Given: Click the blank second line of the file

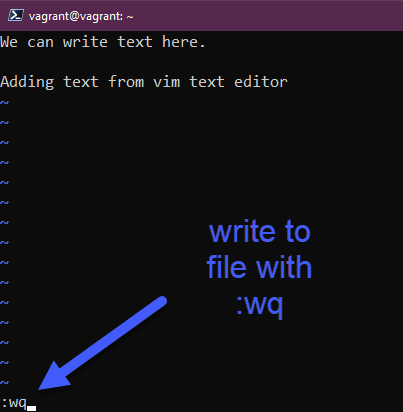Looking at the screenshot, I should point(201,62).
